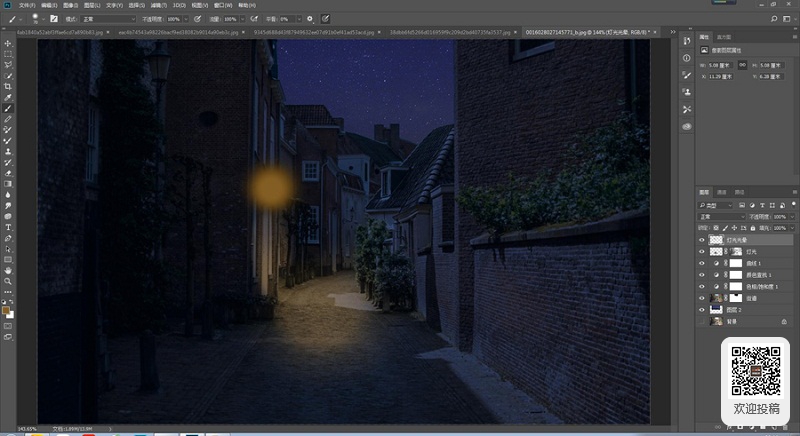The height and width of the screenshot is (436, 800).
Task: Select the Gradient tool
Action: (8, 184)
